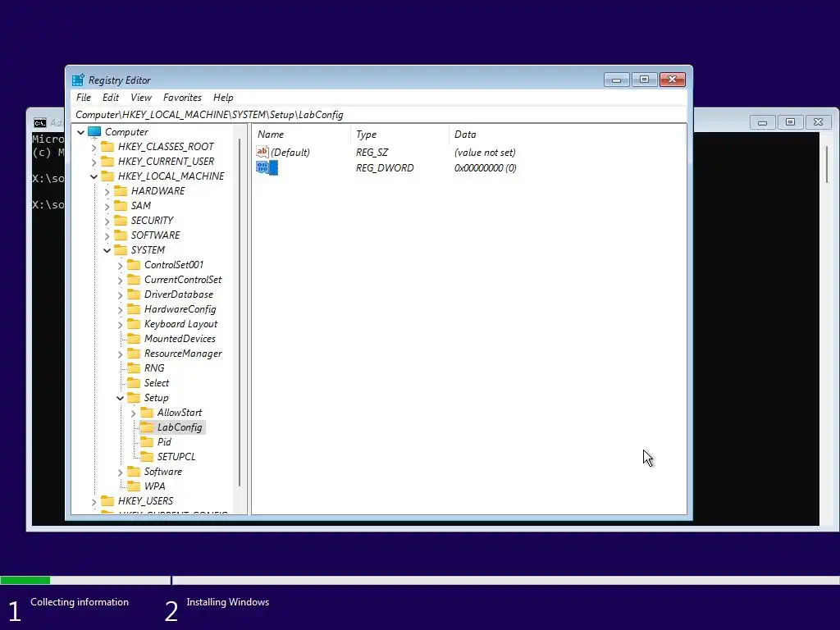Select the ControlSet001 folder icon
This screenshot has height=630, width=840.
click(x=134, y=265)
